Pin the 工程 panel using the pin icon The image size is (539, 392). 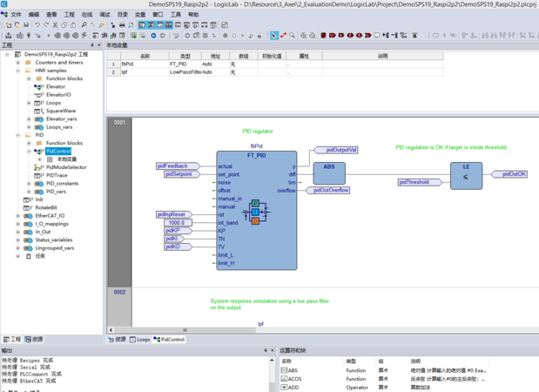tap(91, 45)
